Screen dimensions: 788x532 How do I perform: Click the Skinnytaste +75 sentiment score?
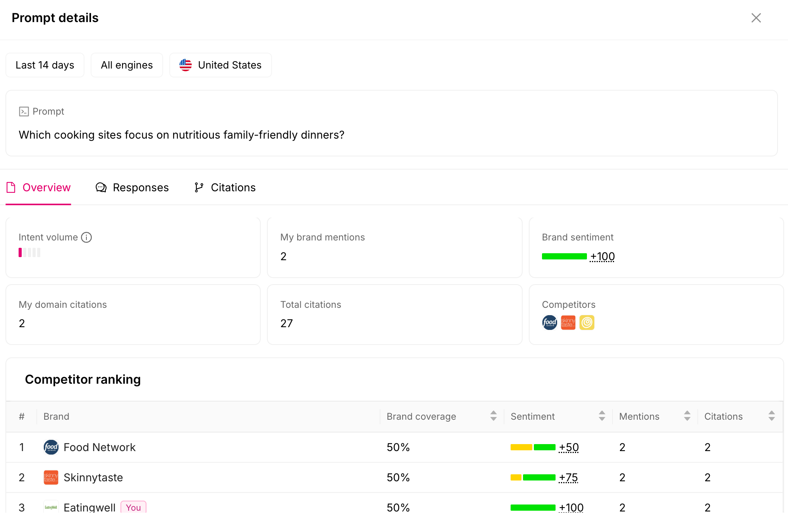[x=568, y=477]
